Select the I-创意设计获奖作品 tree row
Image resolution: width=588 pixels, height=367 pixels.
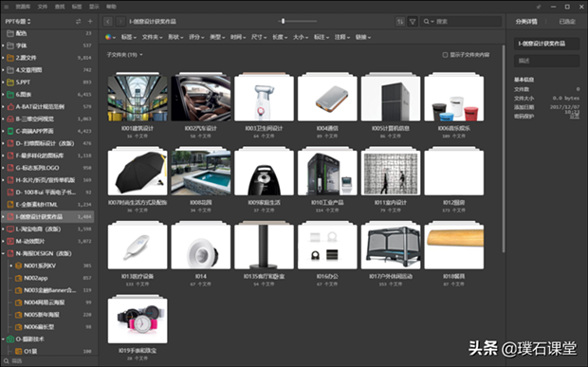pyautogui.click(x=47, y=216)
